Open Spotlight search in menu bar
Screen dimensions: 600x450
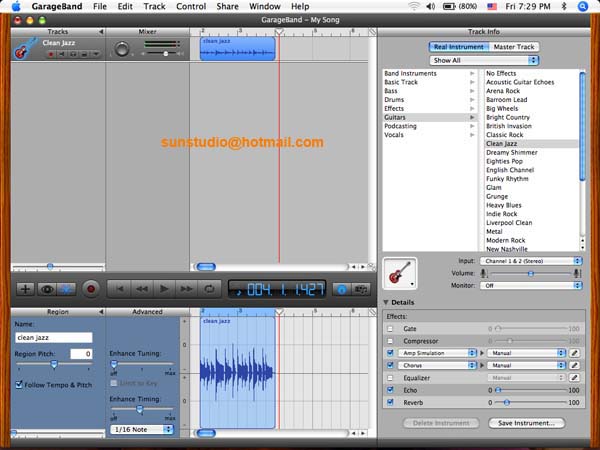point(582,7)
